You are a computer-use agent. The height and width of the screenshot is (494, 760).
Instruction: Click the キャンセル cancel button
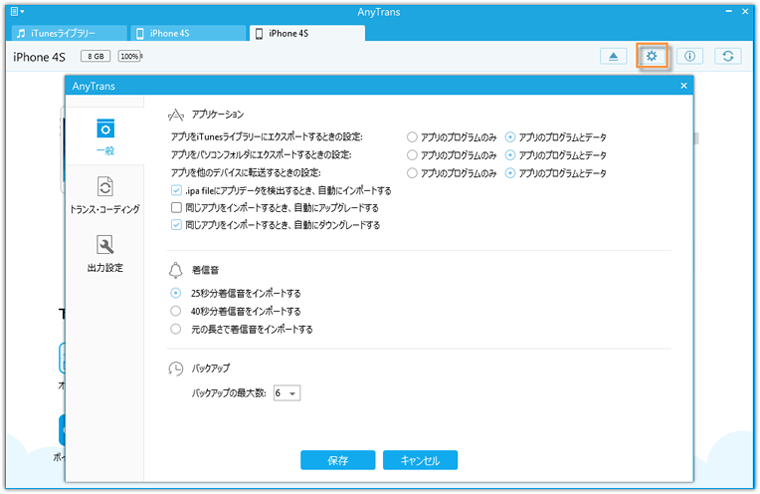pyautogui.click(x=420, y=460)
